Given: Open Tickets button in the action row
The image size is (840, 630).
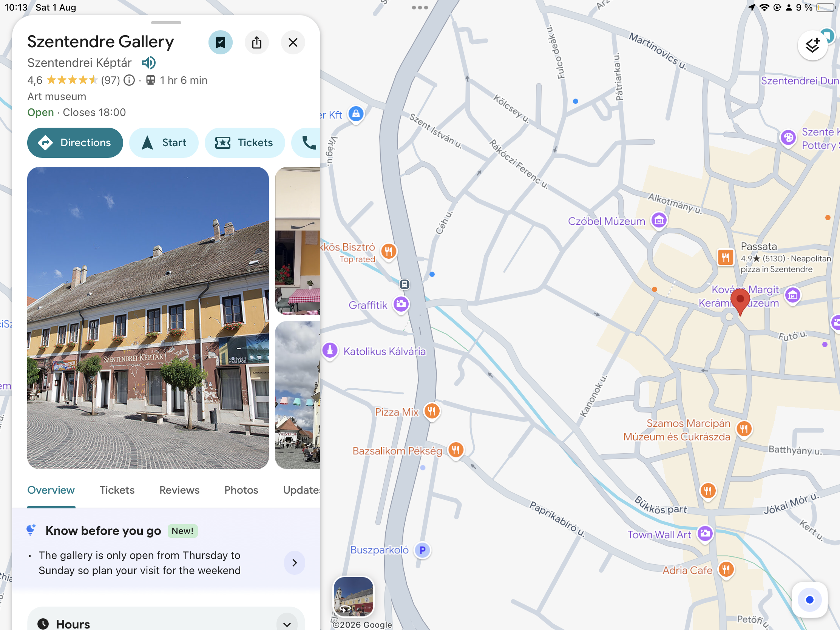Looking at the screenshot, I should [x=244, y=143].
